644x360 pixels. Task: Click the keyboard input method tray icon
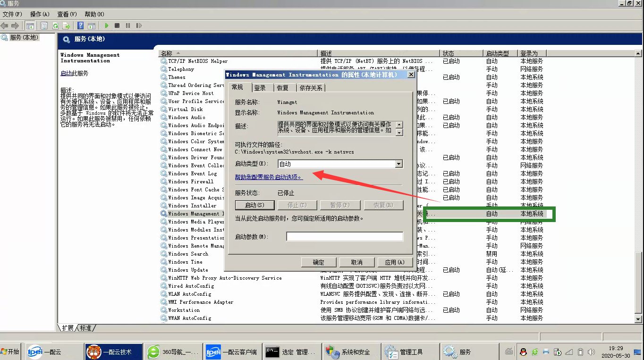[509, 352]
